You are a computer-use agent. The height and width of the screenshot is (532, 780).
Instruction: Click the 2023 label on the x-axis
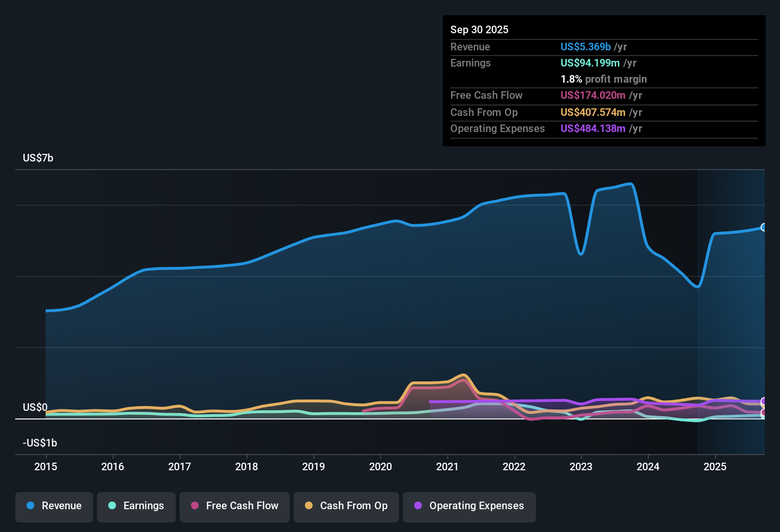[x=581, y=467]
